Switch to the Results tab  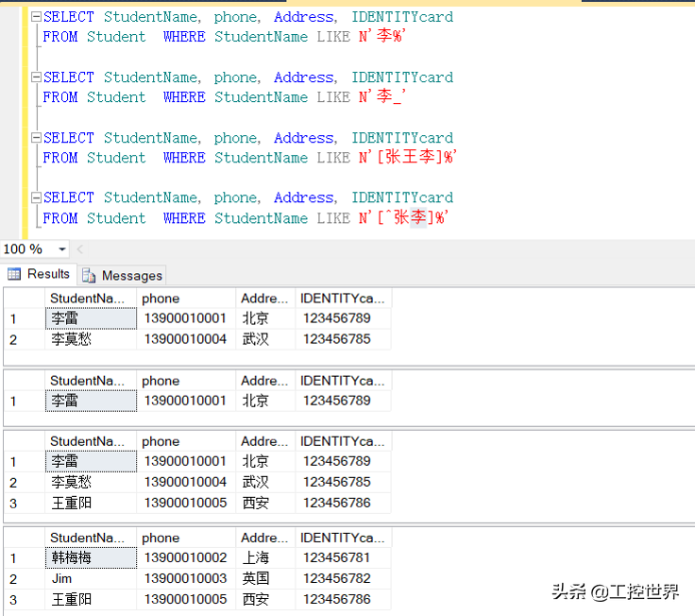pyautogui.click(x=39, y=274)
